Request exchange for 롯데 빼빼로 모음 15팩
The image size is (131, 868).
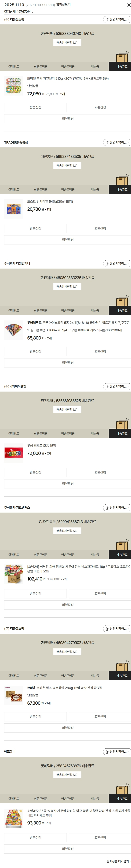click(100, 472)
